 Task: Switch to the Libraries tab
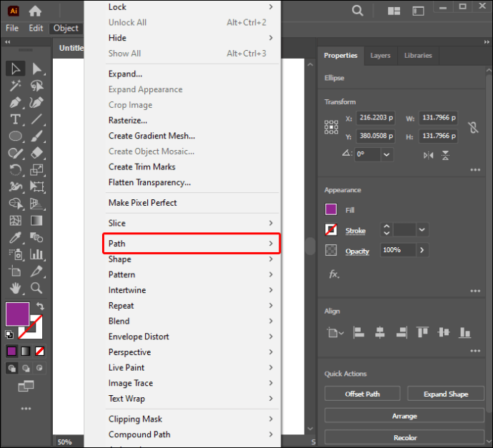point(418,56)
